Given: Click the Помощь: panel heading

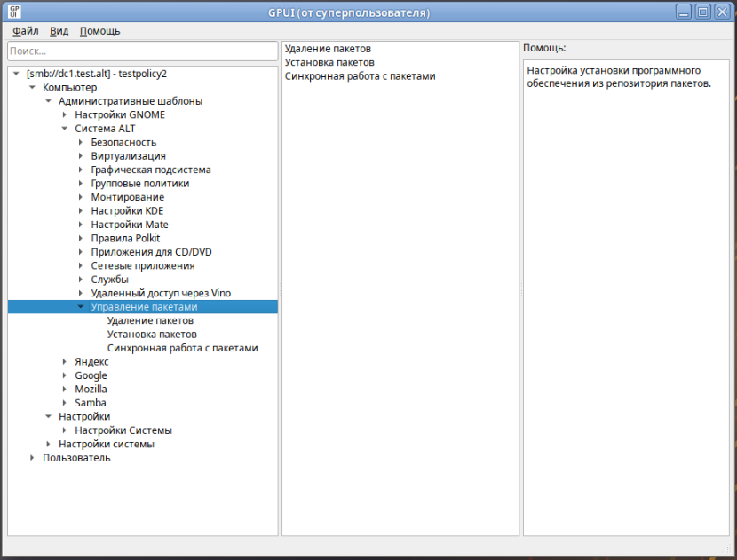Looking at the screenshot, I should (544, 48).
